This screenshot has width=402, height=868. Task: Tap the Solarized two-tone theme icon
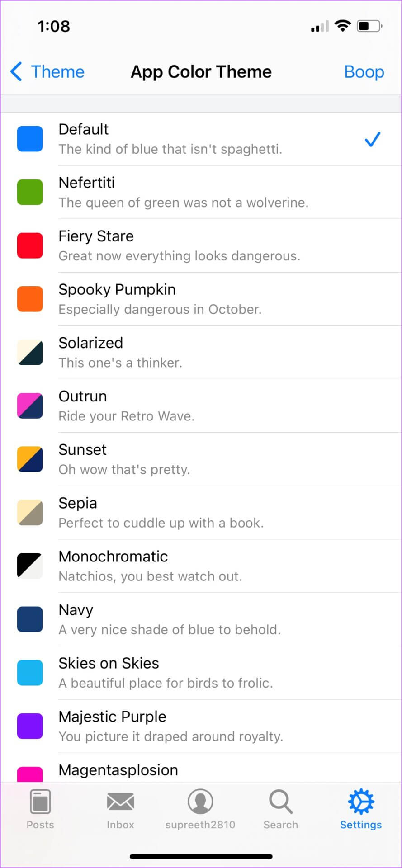coord(30,353)
